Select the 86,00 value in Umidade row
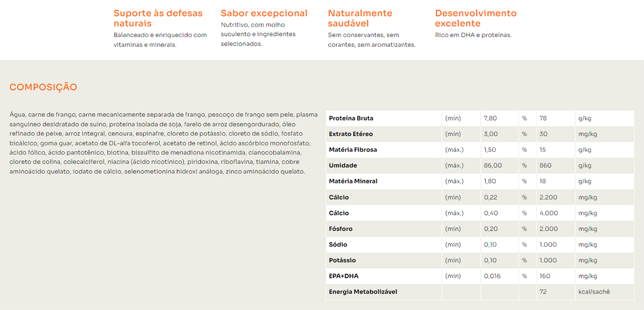This screenshot has width=644, height=310. (493, 166)
